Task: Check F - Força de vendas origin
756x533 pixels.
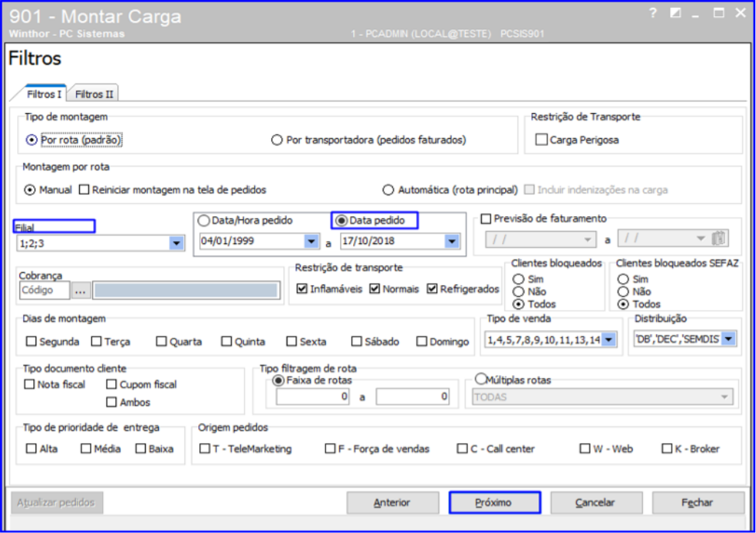Action: click(x=330, y=449)
